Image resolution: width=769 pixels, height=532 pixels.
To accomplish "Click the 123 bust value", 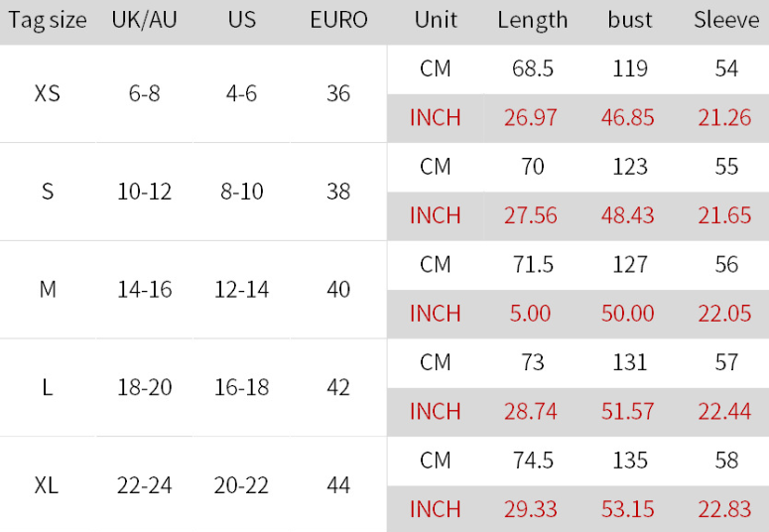I will [x=630, y=167].
